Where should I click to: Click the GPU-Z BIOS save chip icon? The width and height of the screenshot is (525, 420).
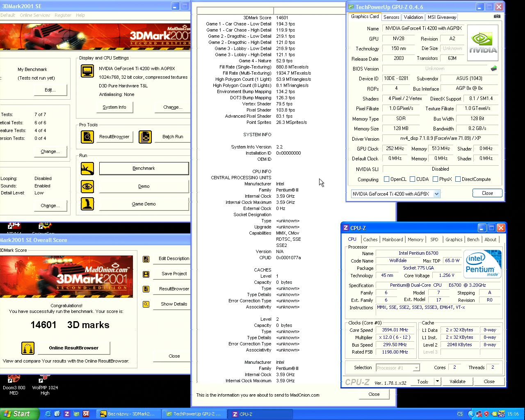click(494, 68)
